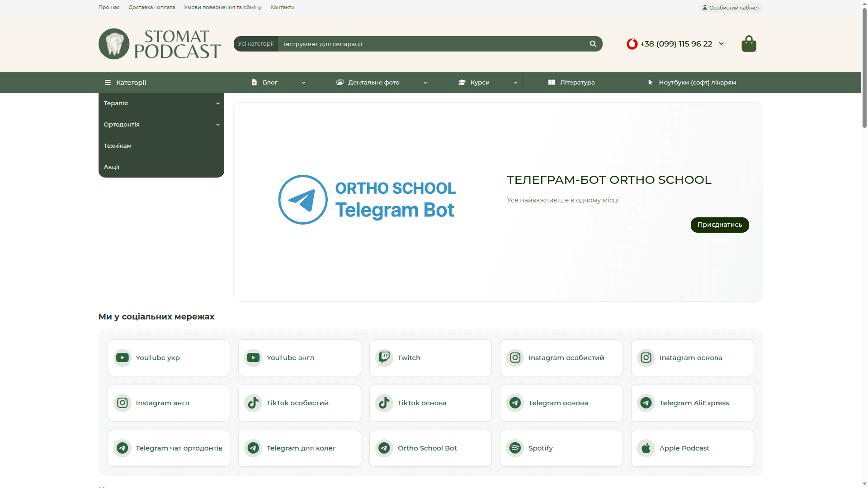Click the Ноутбуки cursor icon
Screen dimensions: 868x488
point(651,82)
